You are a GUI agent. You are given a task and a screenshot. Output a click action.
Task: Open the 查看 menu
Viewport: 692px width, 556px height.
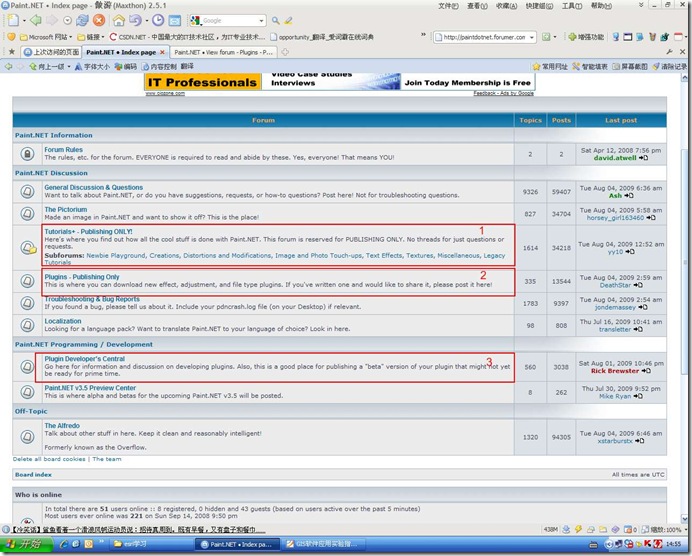pos(477,6)
